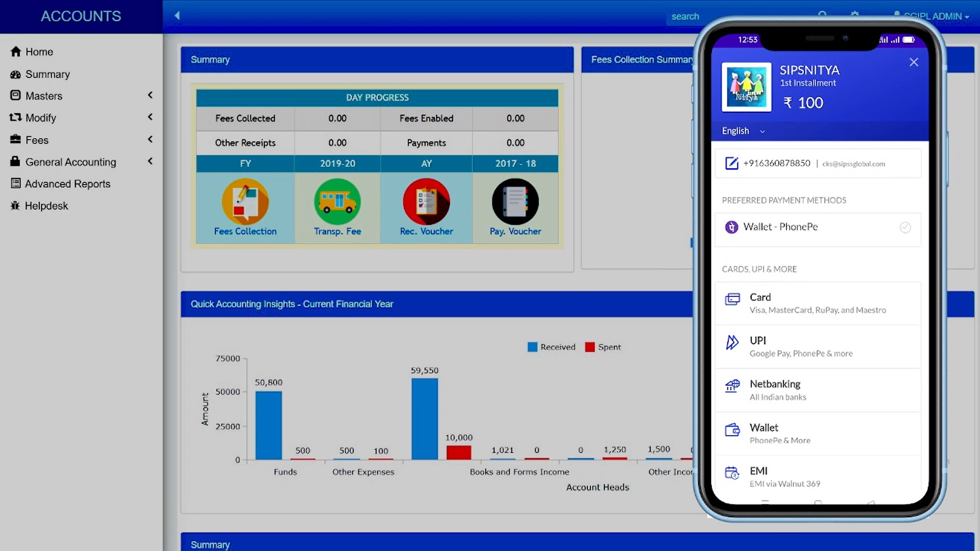The height and width of the screenshot is (551, 980).
Task: Click the Pay. Voucher link text
Action: point(515,231)
